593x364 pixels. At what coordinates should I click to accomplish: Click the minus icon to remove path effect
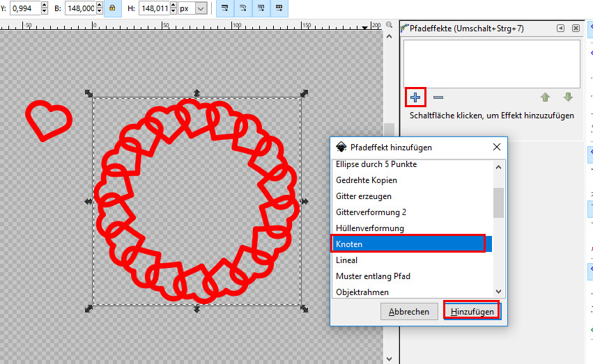tap(438, 97)
